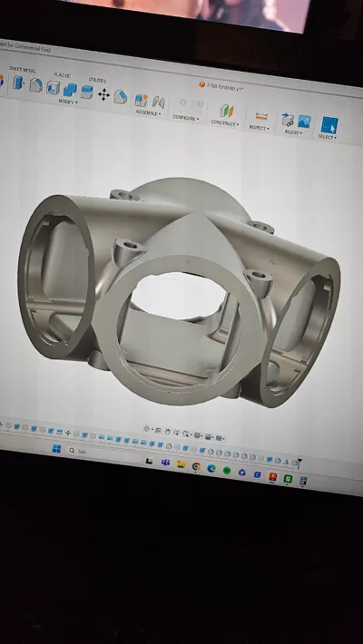Click the Insert Derive icon
Image resolution: width=363 pixels, height=644 pixels.
click(288, 120)
